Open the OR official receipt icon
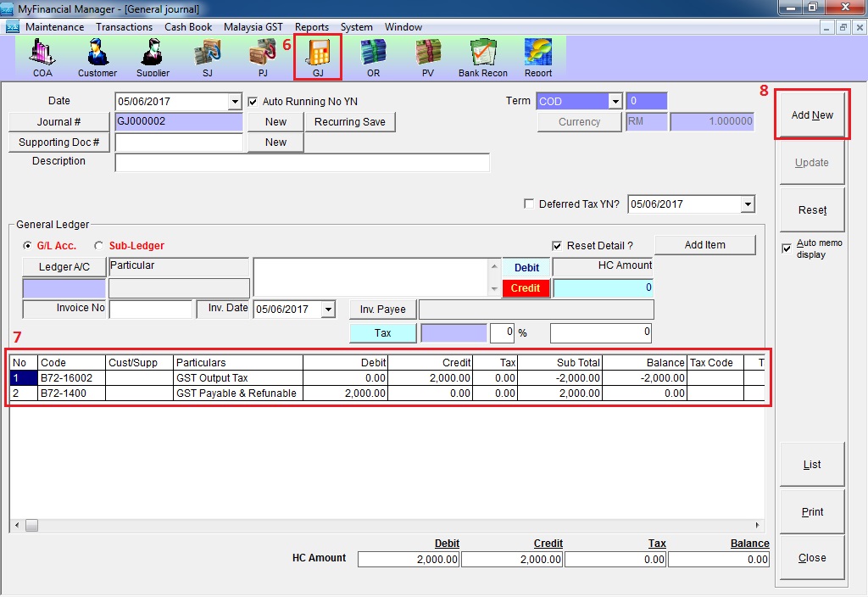This screenshot has height=597, width=868. coord(373,57)
